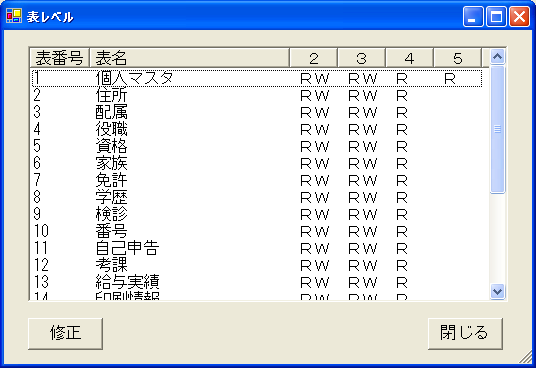
Task: Click column 4 R value in 番号 row
Action: click(x=402, y=232)
